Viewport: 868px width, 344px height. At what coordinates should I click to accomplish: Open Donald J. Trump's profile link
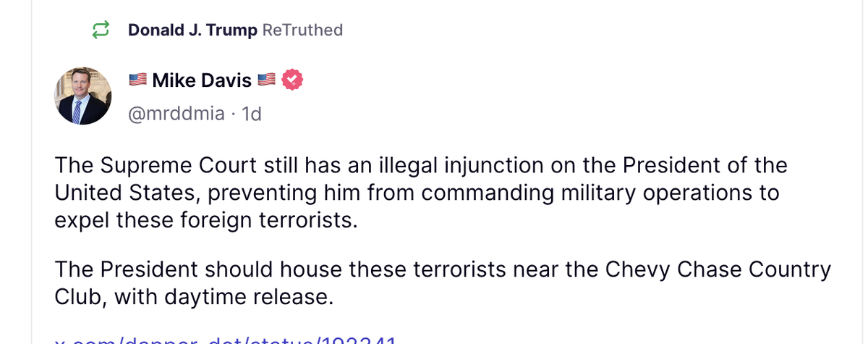pos(192,30)
